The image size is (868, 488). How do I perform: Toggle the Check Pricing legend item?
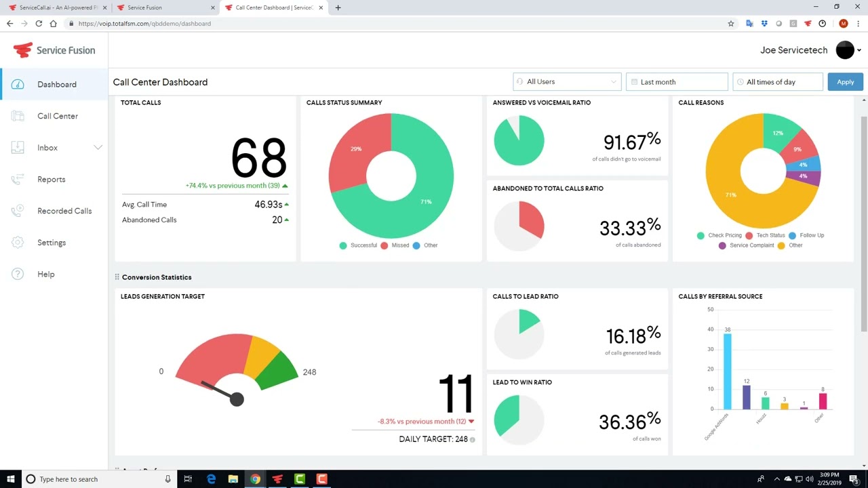(719, 235)
